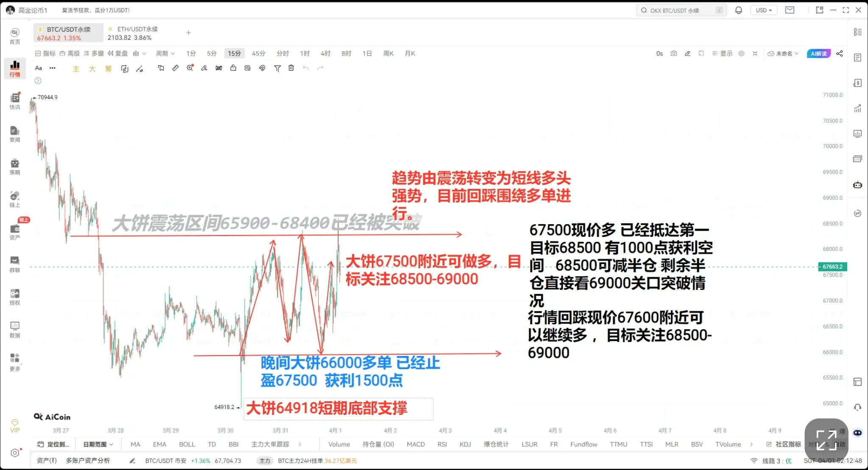The height and width of the screenshot is (470, 868).
Task: Click the share icon beside AI解读
Action: click(839, 53)
